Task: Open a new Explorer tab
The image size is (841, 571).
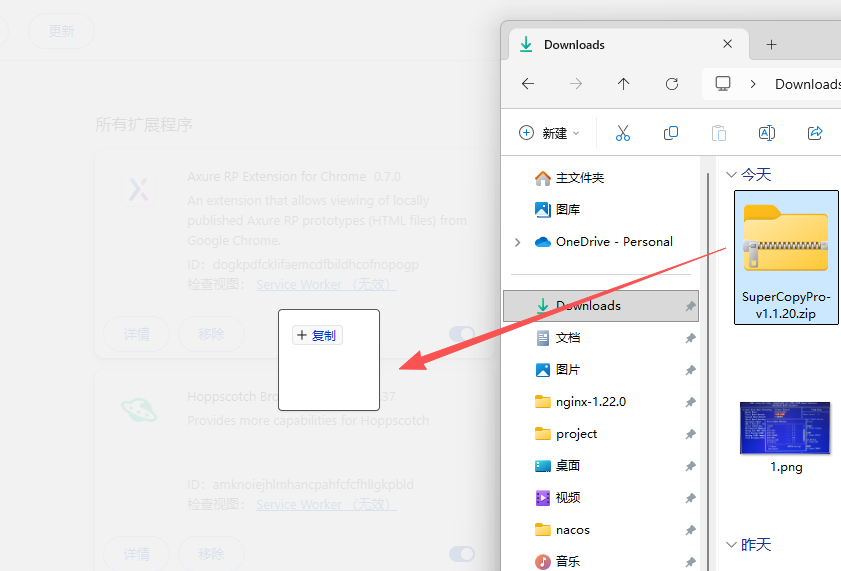Action: (x=772, y=45)
